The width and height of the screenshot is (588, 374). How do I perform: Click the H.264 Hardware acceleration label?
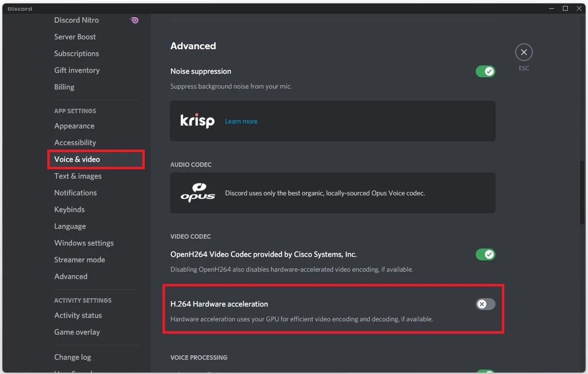click(x=219, y=304)
